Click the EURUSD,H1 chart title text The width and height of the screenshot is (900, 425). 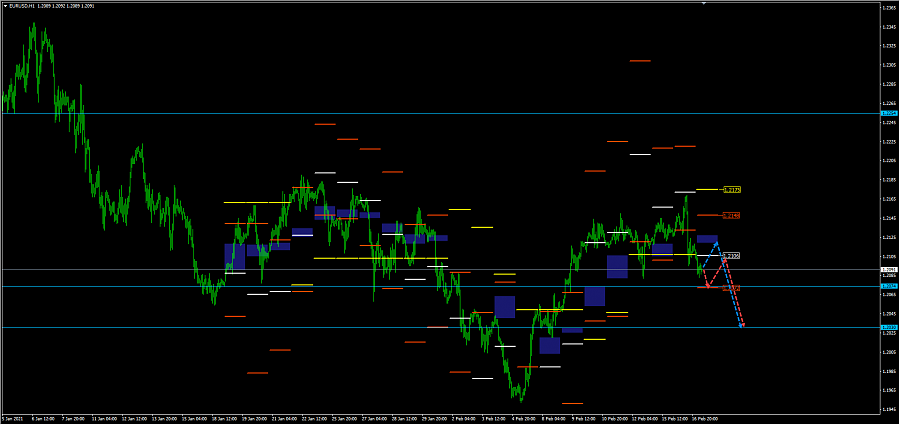tap(24, 6)
